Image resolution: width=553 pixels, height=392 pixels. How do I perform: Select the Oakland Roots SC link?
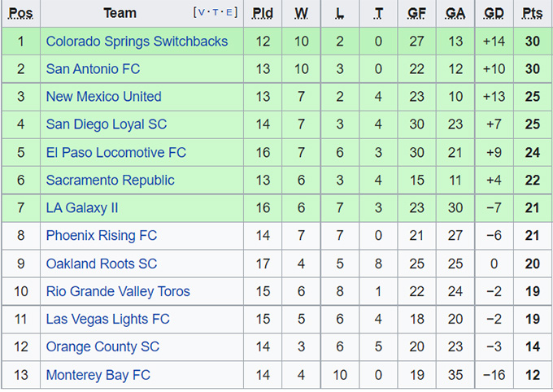click(102, 264)
